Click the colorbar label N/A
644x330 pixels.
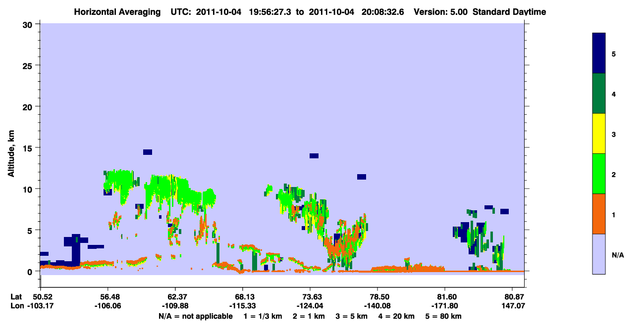tap(617, 255)
